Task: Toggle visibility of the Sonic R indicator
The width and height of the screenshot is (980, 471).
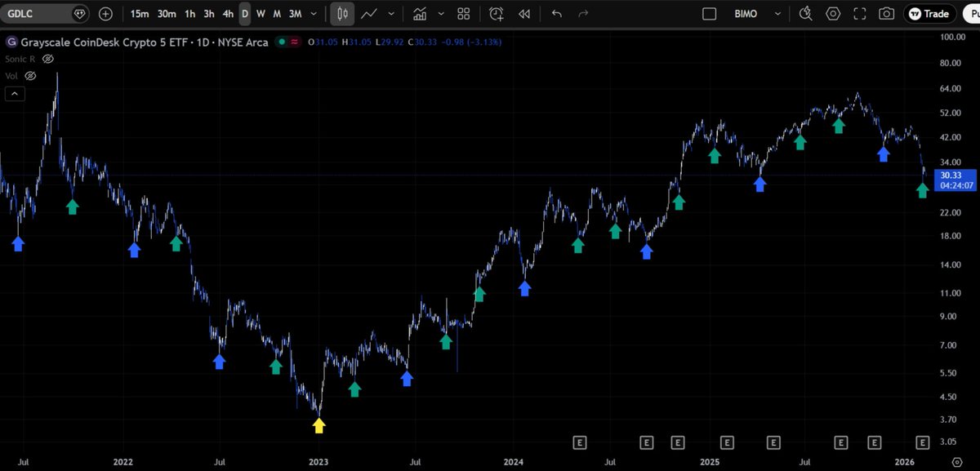Action: point(47,59)
